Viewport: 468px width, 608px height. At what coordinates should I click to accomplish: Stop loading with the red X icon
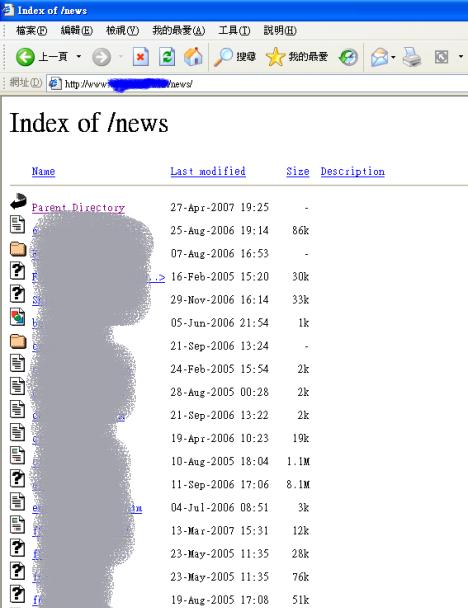140,57
